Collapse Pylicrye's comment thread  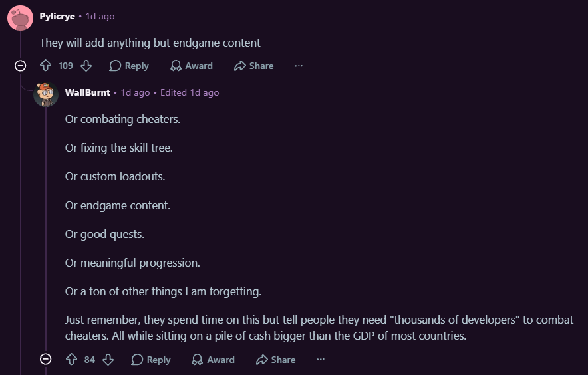pos(20,66)
